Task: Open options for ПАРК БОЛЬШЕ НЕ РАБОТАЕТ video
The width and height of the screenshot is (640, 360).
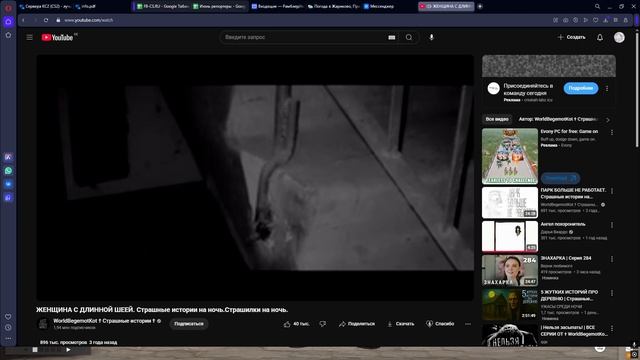Action: point(612,191)
